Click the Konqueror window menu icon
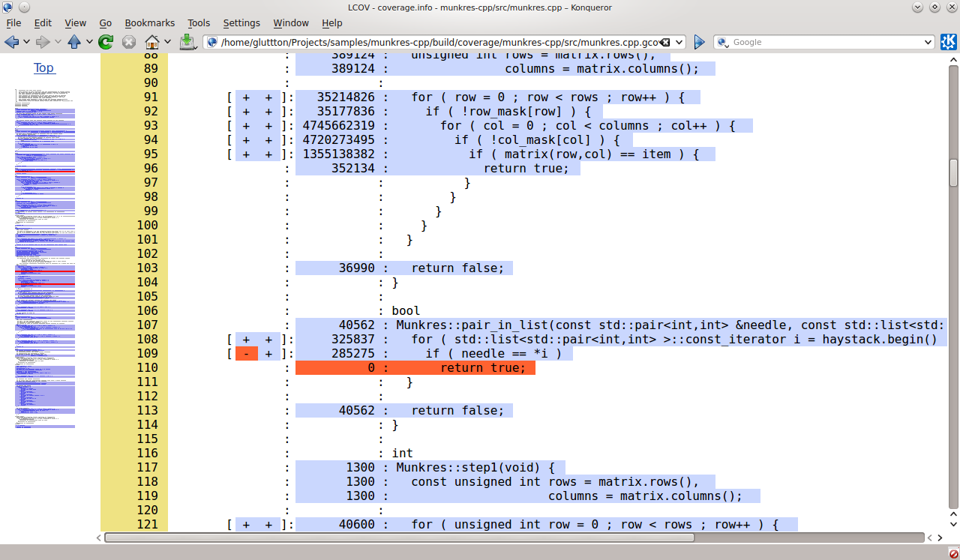 [x=8, y=7]
